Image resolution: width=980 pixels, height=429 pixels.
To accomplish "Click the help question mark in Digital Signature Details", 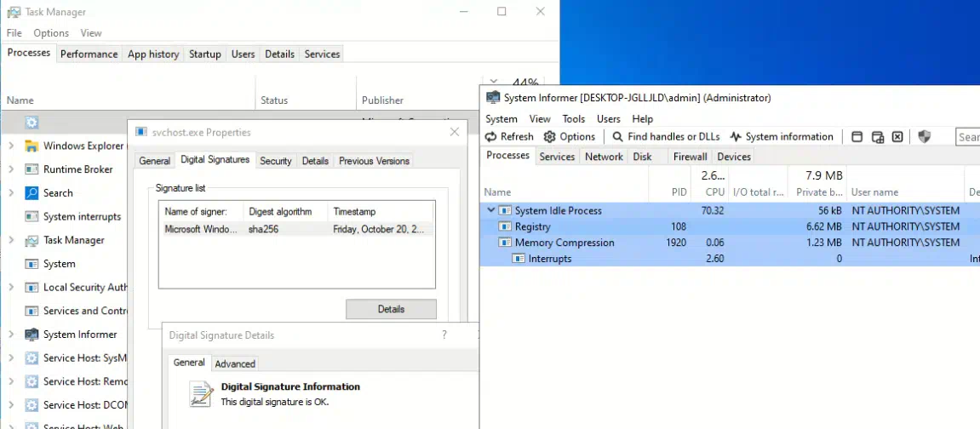I will coord(444,335).
